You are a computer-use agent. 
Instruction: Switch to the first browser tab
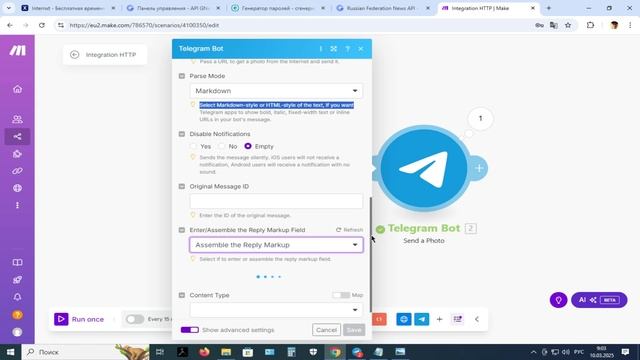coord(67,8)
